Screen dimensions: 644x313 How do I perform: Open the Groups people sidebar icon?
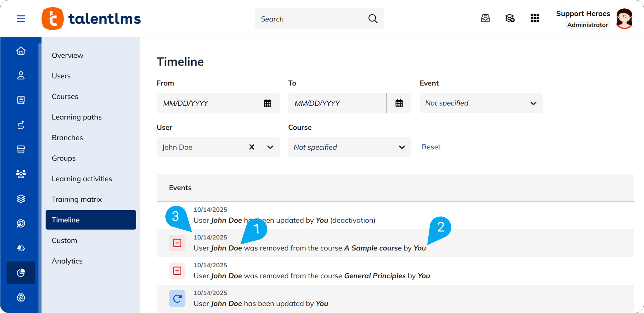pos(21,174)
